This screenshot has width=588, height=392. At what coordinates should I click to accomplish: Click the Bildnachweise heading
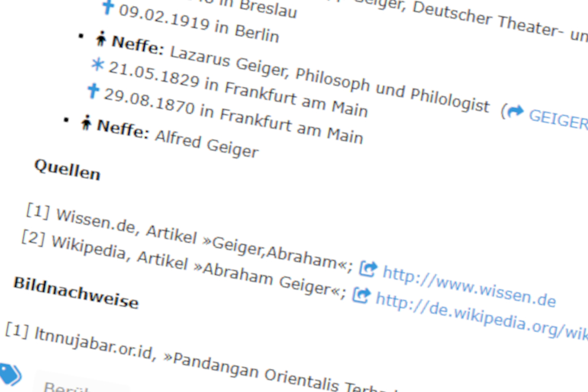point(76,293)
